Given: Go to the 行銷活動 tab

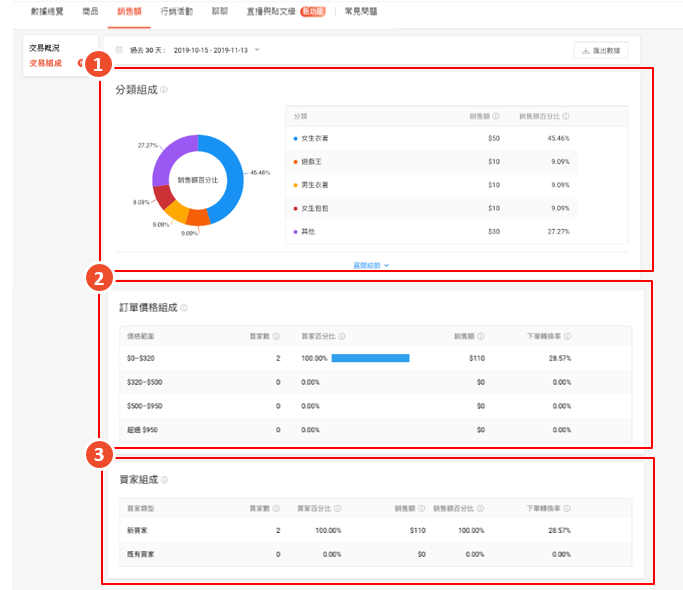Looking at the screenshot, I should [176, 10].
